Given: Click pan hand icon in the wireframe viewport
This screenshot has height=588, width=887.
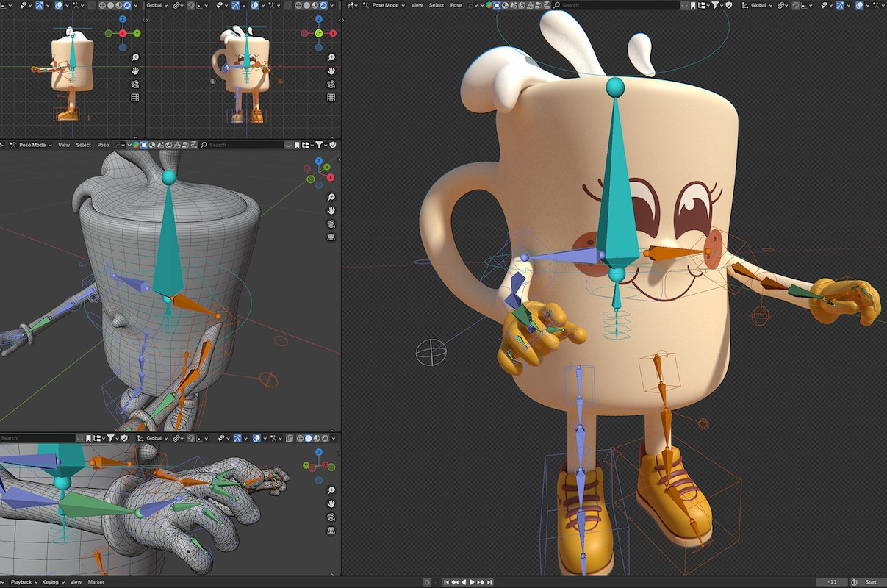Looking at the screenshot, I should click(331, 211).
